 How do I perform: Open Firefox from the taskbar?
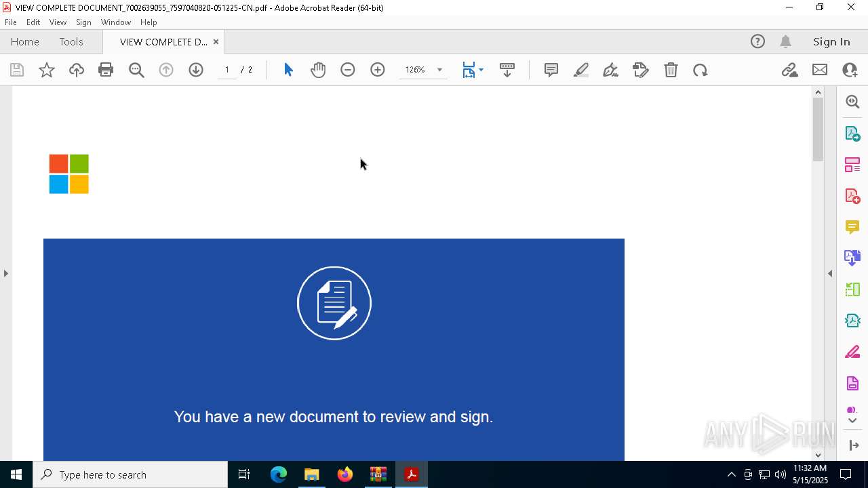pyautogui.click(x=345, y=474)
